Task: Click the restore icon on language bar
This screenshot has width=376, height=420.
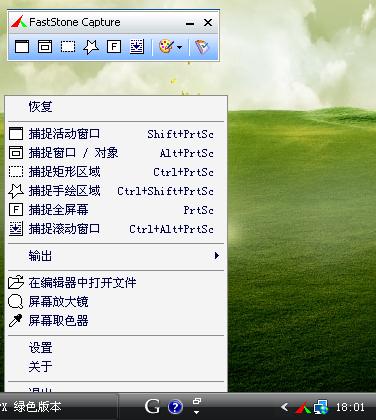Action: pos(197,401)
